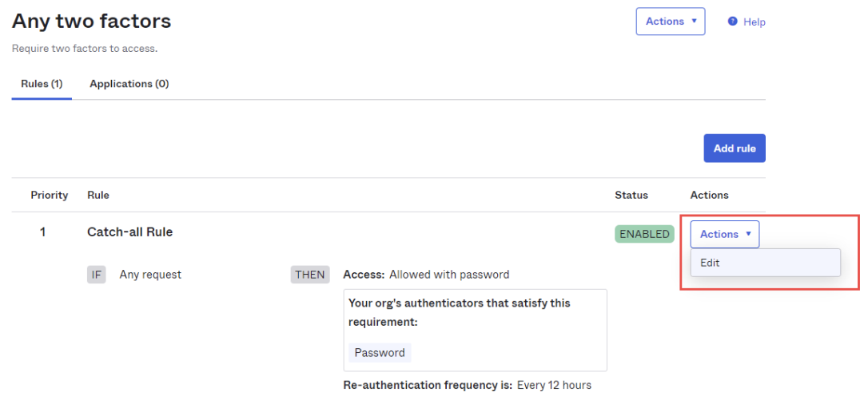Viewport: 868px width, 412px height.
Task: Expand the Catch-all Rule Actions dropdown
Action: point(725,234)
